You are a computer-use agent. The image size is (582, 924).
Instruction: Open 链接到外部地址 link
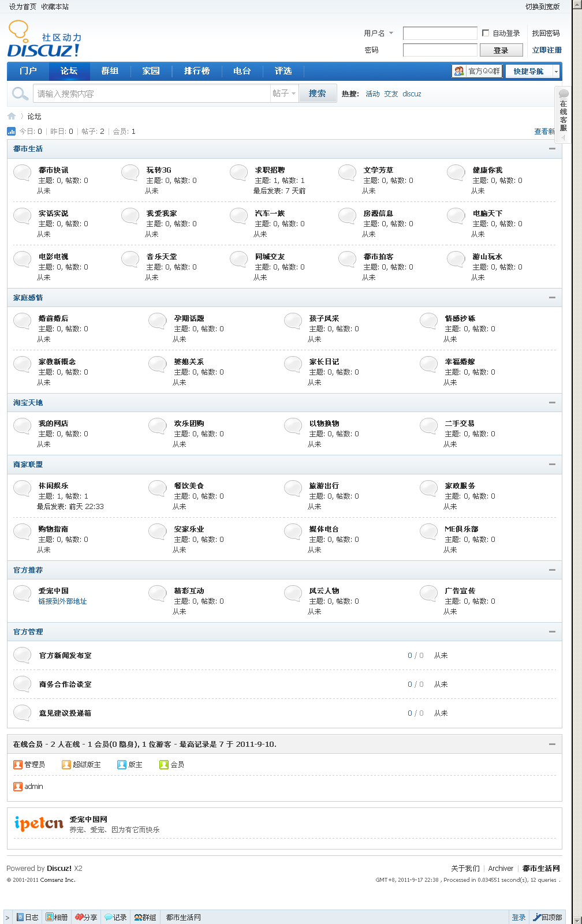(x=62, y=601)
